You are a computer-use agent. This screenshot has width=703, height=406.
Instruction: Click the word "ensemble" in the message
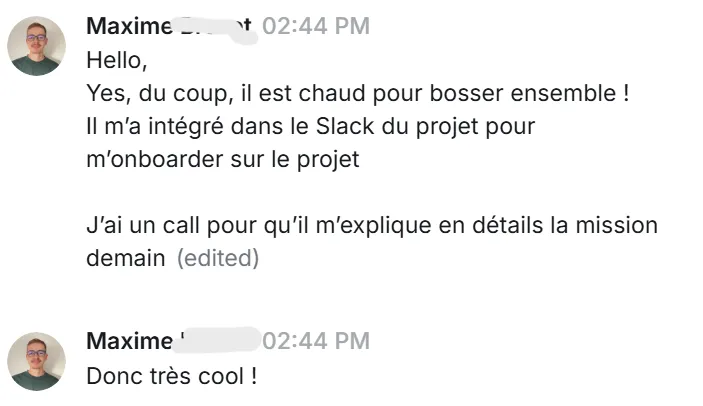click(563, 93)
